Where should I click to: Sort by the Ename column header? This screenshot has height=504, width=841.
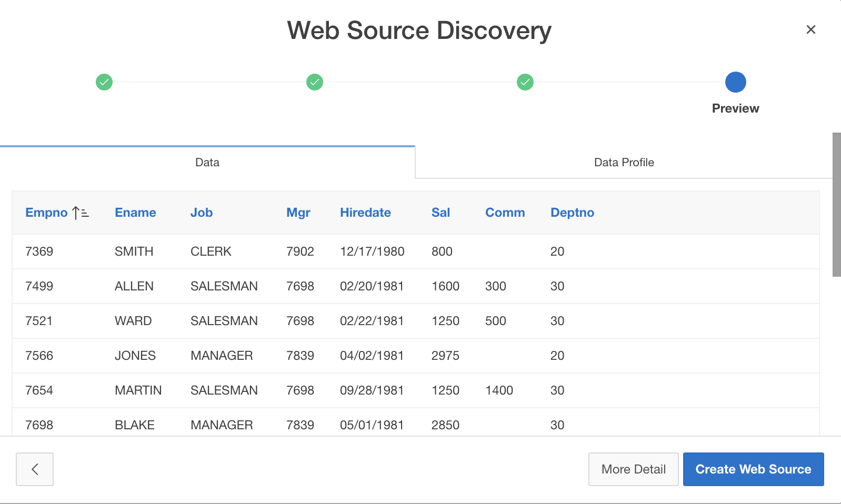point(135,213)
